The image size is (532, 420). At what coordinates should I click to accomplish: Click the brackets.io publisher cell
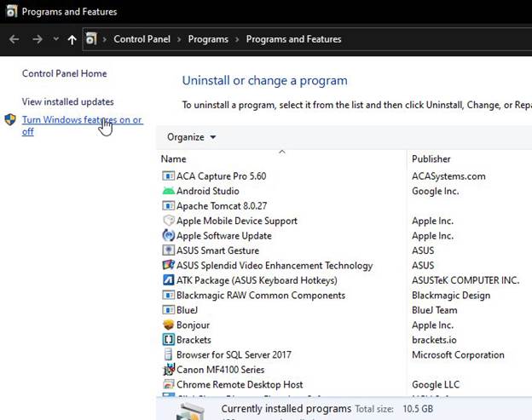coord(434,340)
